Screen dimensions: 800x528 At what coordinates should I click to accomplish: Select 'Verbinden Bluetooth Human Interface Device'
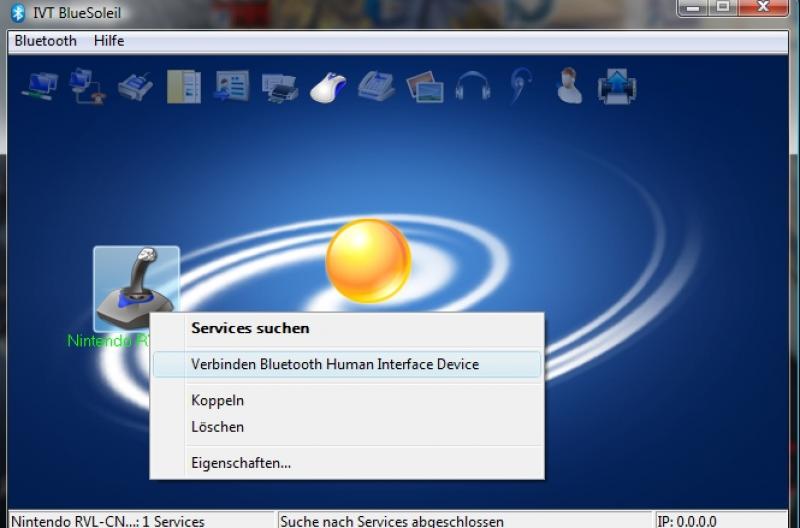[335, 365]
